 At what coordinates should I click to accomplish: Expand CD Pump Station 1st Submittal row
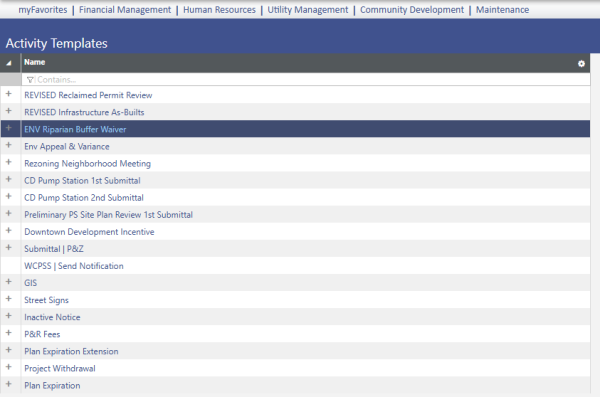9,179
